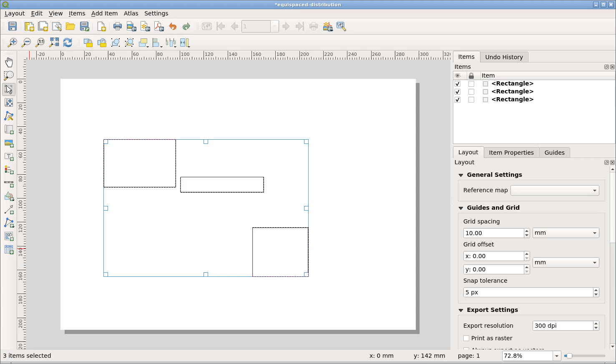616x364 pixels.
Task: Toggle lock checkbox of topmost Rectangle
Action: 471,84
